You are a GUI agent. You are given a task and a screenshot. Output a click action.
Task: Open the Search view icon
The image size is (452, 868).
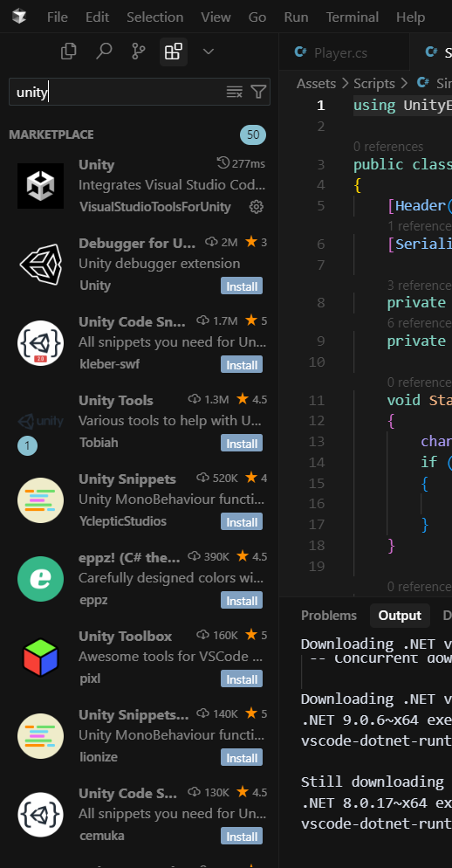click(x=104, y=52)
